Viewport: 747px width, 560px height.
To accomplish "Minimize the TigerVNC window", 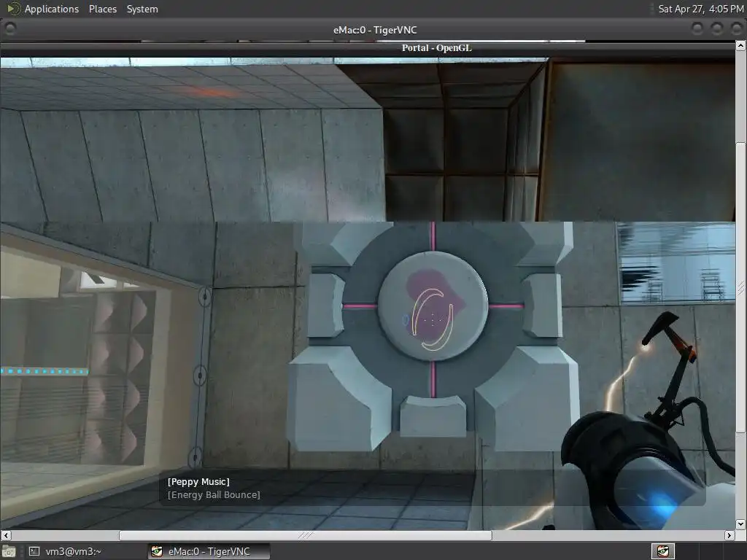I will click(x=697, y=29).
